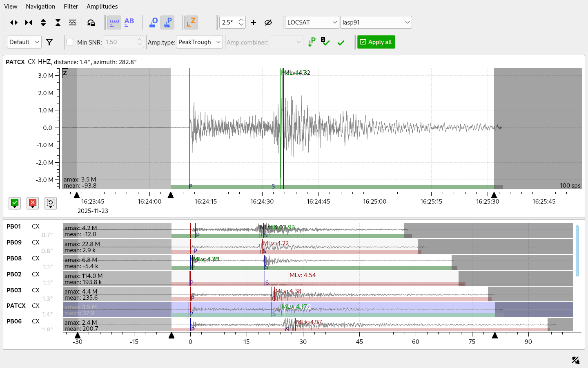Toggle the vertical Z component button
588x368 pixels.
(191, 22)
